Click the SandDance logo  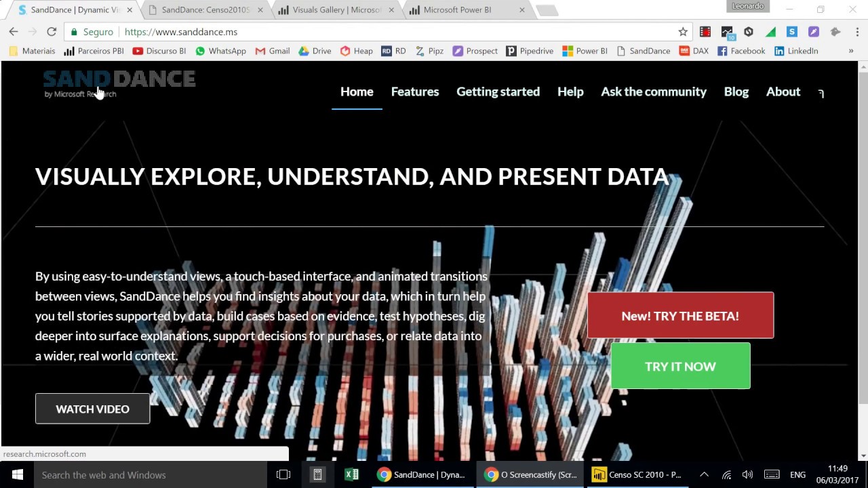point(119,84)
